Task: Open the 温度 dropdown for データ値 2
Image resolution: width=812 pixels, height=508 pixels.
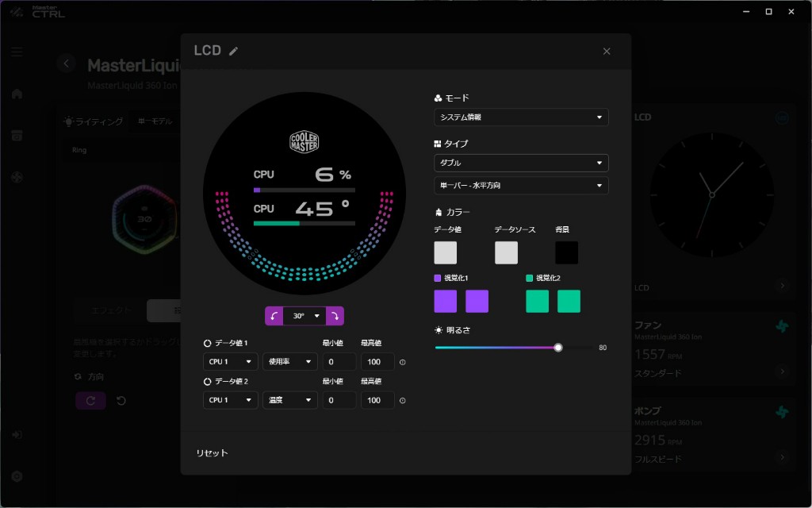Action: [290, 400]
